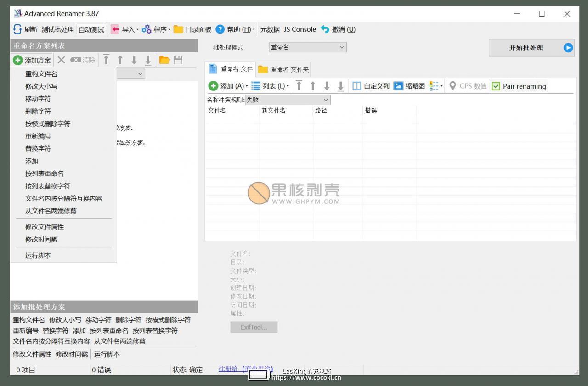588x386 pixels.
Task: Move method down in method list toolbar
Action: click(x=134, y=60)
